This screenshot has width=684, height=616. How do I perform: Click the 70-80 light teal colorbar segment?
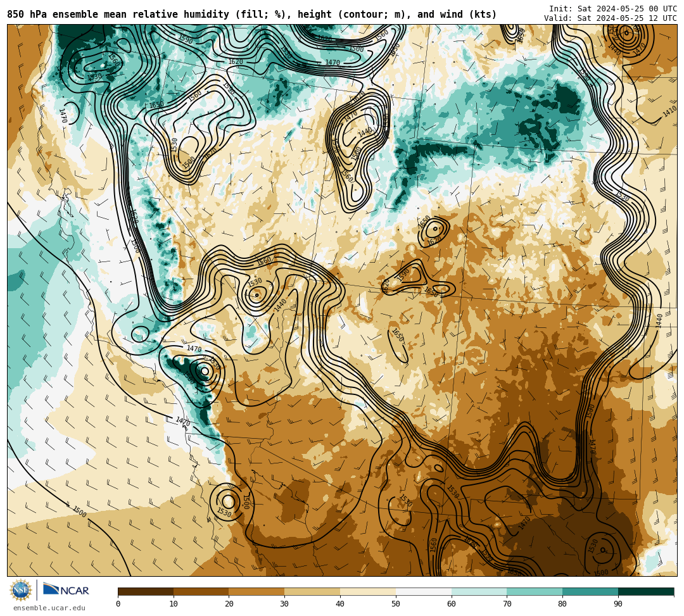point(535,591)
